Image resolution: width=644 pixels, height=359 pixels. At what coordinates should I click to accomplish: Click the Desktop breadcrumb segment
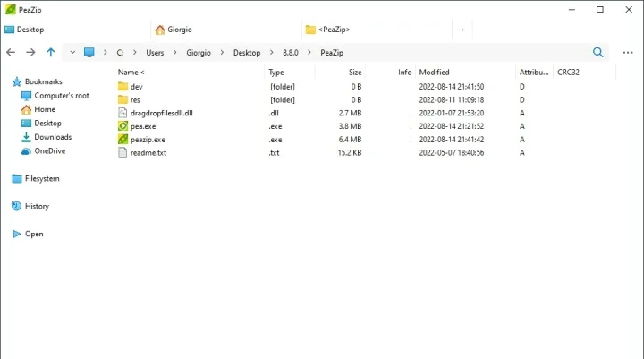247,53
